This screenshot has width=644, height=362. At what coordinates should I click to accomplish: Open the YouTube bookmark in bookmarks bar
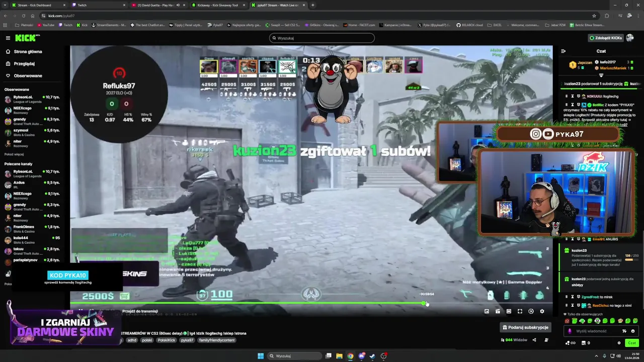point(45,25)
